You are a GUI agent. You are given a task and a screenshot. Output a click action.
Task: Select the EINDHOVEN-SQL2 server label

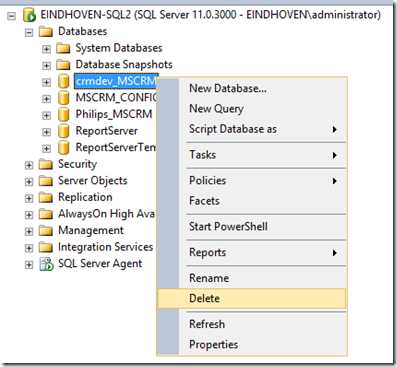click(210, 15)
